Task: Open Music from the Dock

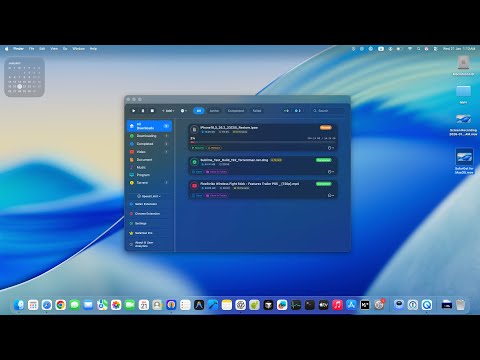Action: click(x=337, y=305)
